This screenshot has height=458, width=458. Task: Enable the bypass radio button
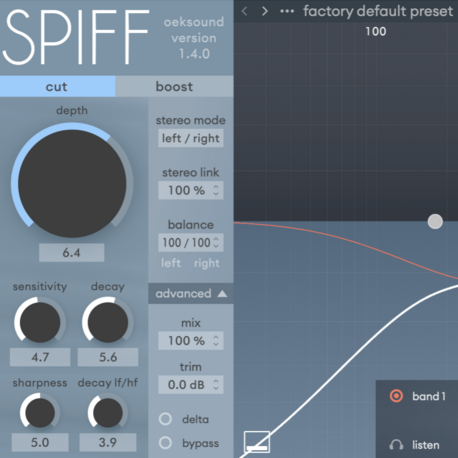coord(165,443)
